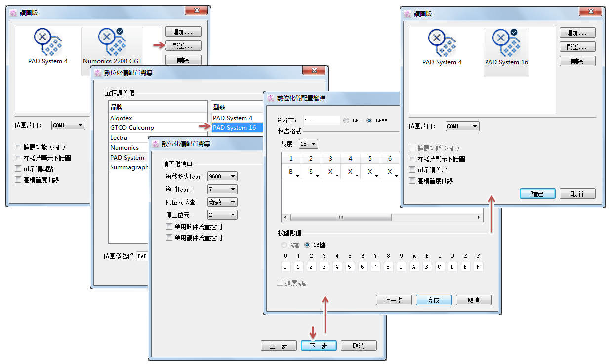The width and height of the screenshot is (609, 364).
Task: Select Numonics 2200 GGT digitizer icon
Action: [112, 45]
